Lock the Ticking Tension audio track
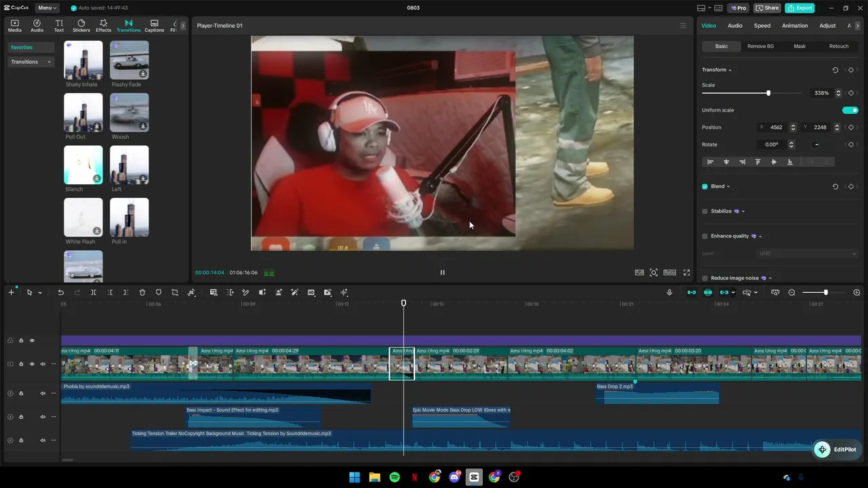 (x=21, y=440)
